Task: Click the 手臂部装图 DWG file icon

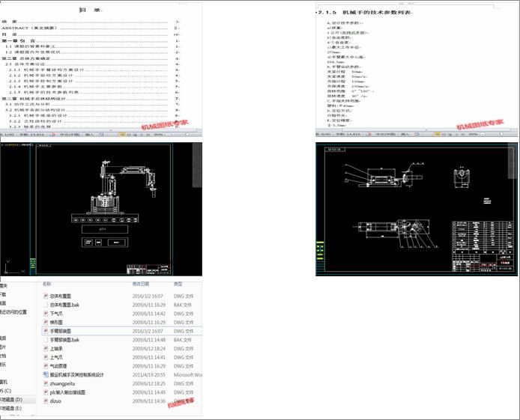Action: tap(46, 331)
